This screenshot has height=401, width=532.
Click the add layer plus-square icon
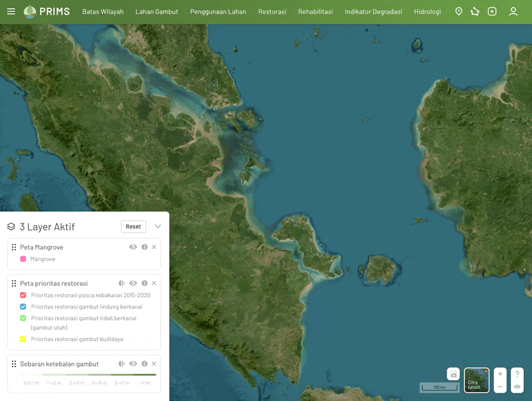(x=492, y=12)
